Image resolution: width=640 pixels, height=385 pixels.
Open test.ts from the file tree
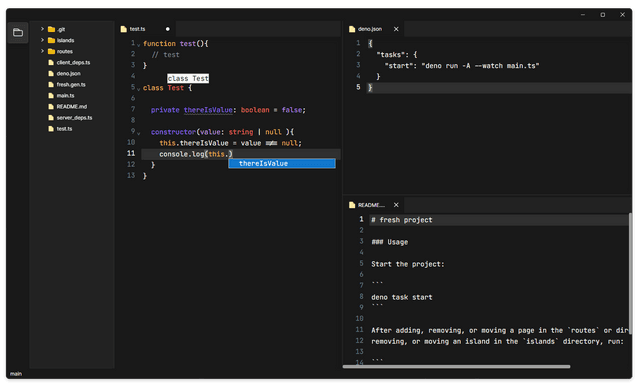[x=64, y=129]
